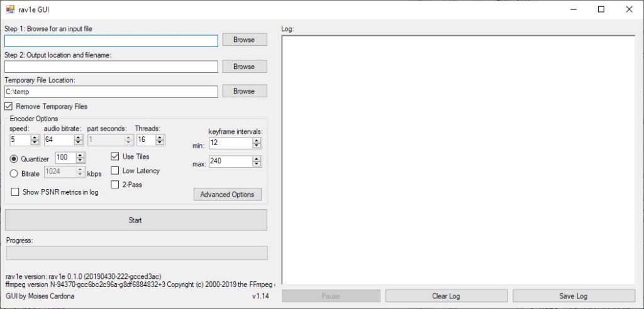The width and height of the screenshot is (644, 309).
Task: Clear the log output
Action: tap(447, 296)
